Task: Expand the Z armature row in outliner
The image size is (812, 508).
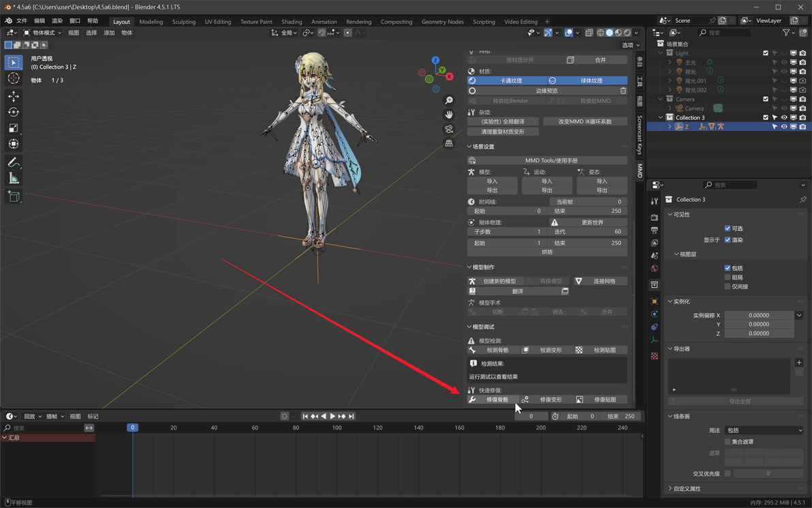Action: pyautogui.click(x=670, y=126)
